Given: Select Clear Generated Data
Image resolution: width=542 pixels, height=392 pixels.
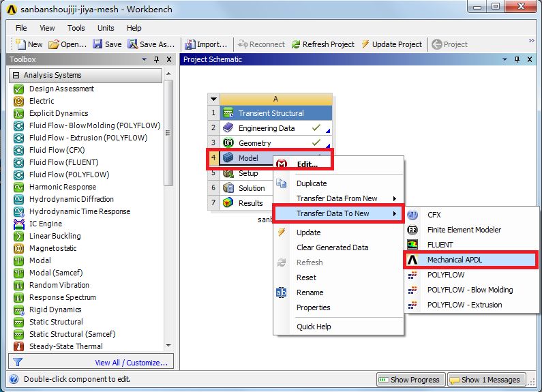Looking at the screenshot, I should click(x=333, y=247).
